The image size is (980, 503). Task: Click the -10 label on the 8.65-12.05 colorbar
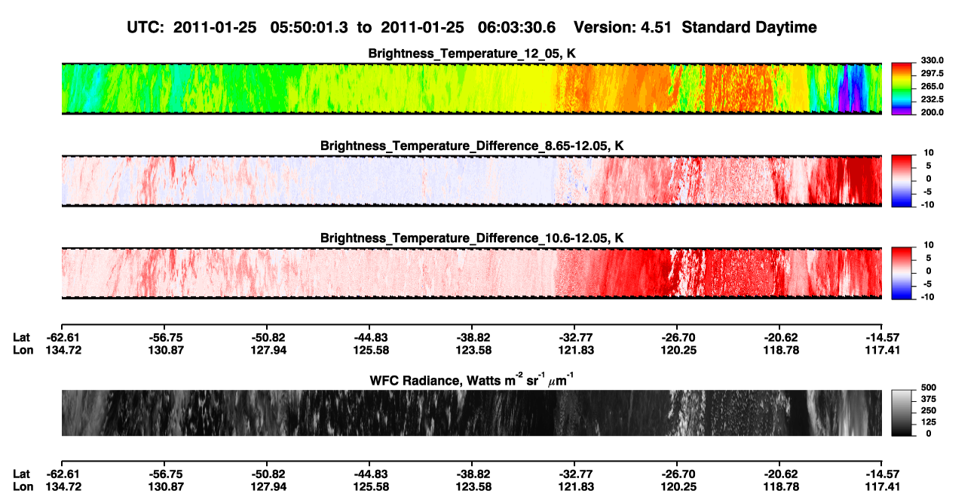927,204
